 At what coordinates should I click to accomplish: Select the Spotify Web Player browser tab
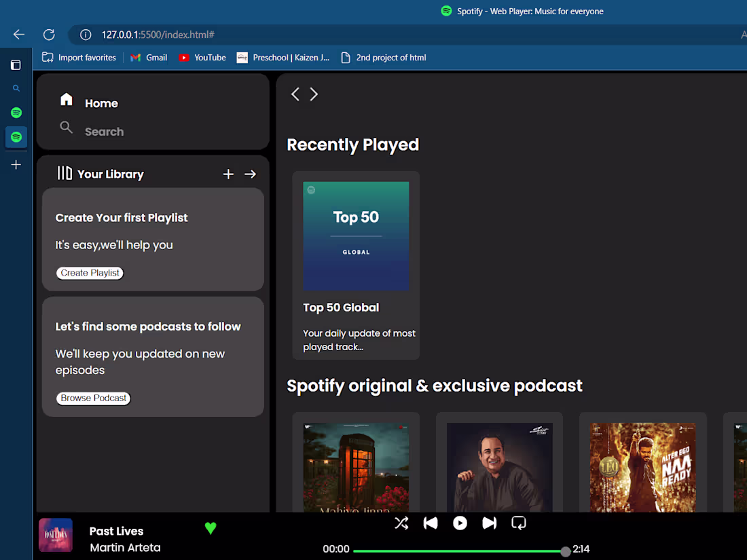click(x=522, y=11)
